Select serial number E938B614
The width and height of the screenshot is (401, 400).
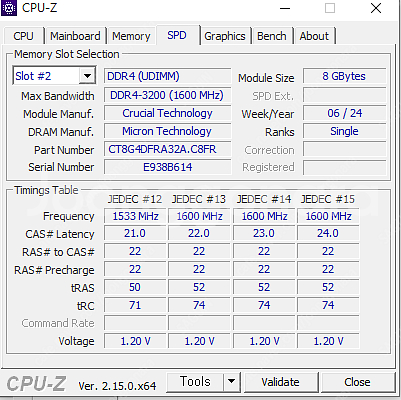[x=168, y=167]
